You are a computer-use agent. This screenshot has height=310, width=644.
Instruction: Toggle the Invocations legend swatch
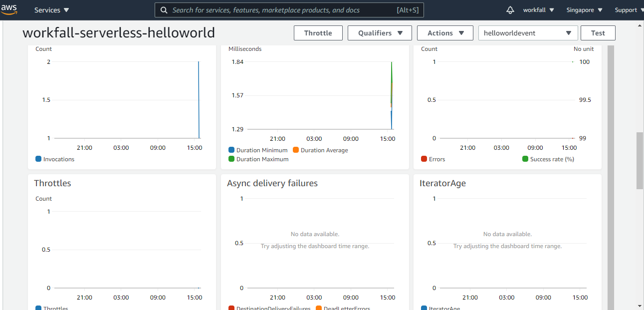click(x=38, y=159)
